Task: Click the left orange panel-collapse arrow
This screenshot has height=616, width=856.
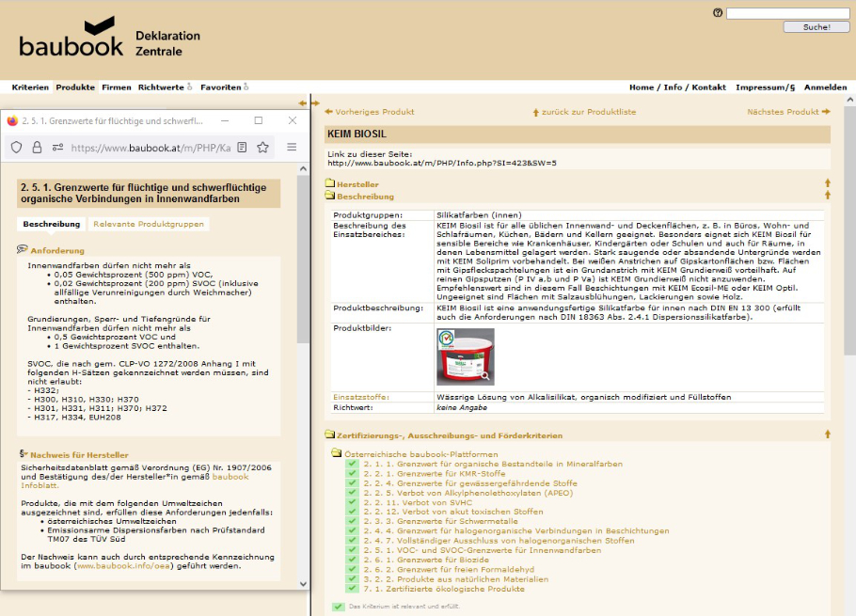Action: [303, 103]
